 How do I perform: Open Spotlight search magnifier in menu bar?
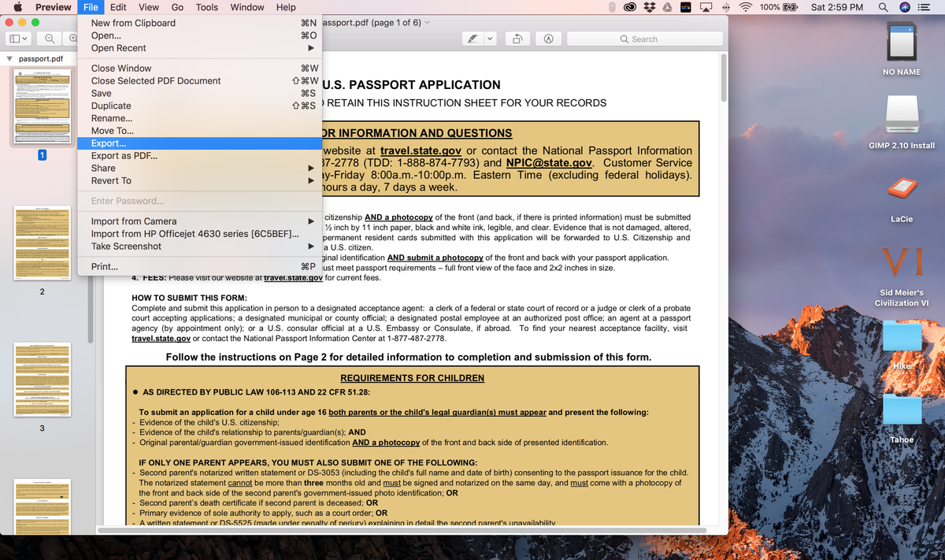pos(884,7)
